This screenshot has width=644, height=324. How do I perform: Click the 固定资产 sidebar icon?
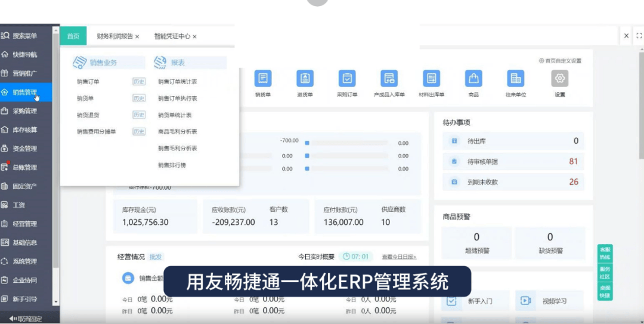pos(5,186)
